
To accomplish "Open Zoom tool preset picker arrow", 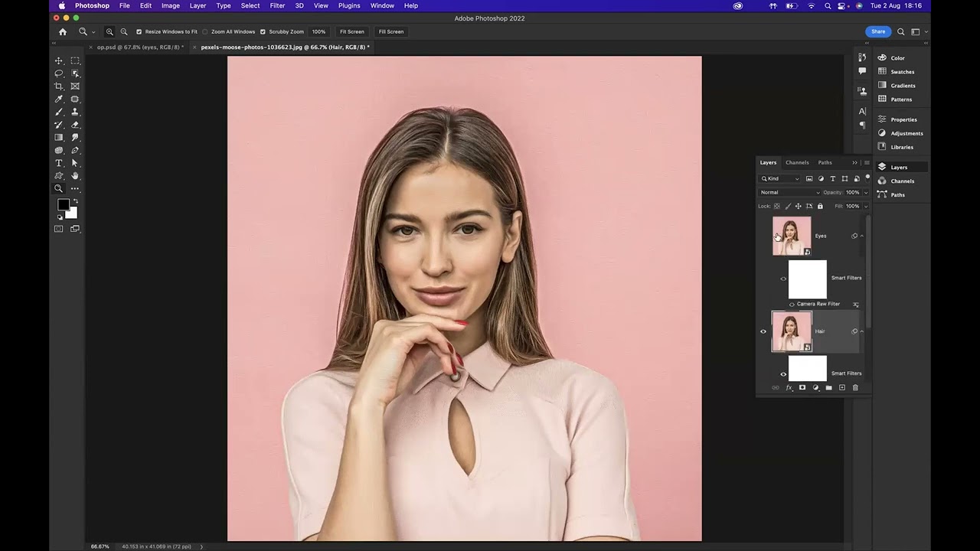I will (x=93, y=32).
